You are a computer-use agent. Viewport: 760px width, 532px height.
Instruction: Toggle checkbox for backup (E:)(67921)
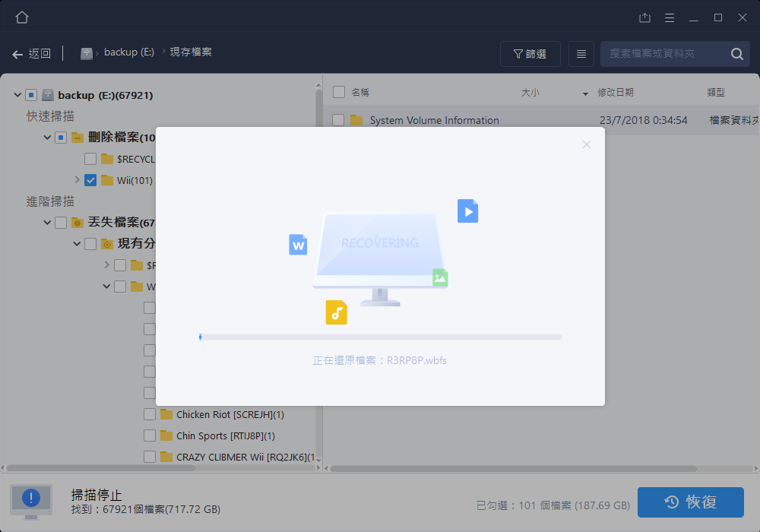tap(31, 95)
